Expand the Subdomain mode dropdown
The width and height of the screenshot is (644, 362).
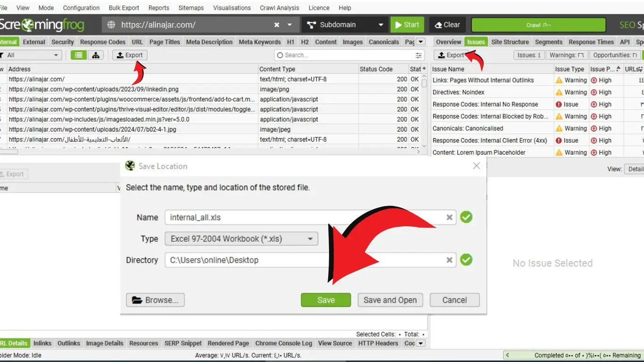381,25
